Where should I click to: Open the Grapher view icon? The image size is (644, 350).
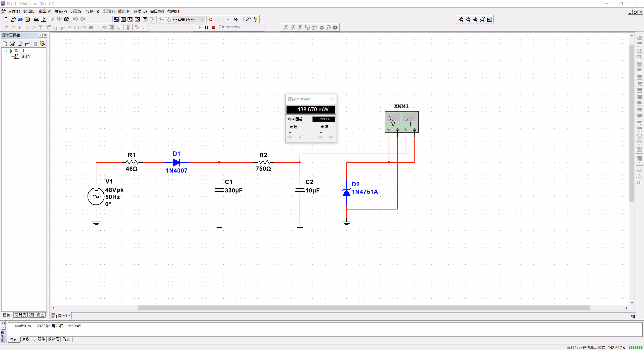[x=137, y=19]
